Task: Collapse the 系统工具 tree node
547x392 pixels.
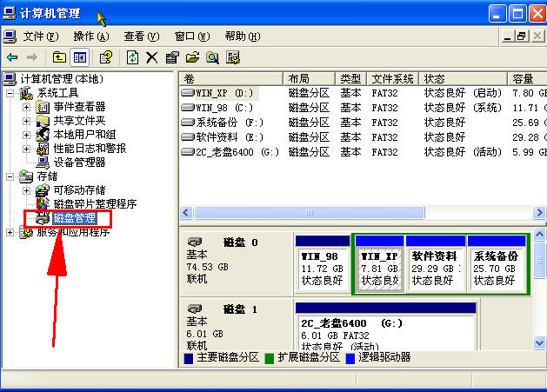Action: click(10, 93)
